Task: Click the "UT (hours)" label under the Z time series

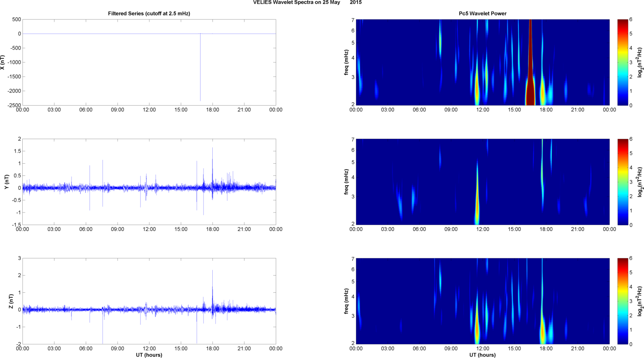Action: coord(149,355)
